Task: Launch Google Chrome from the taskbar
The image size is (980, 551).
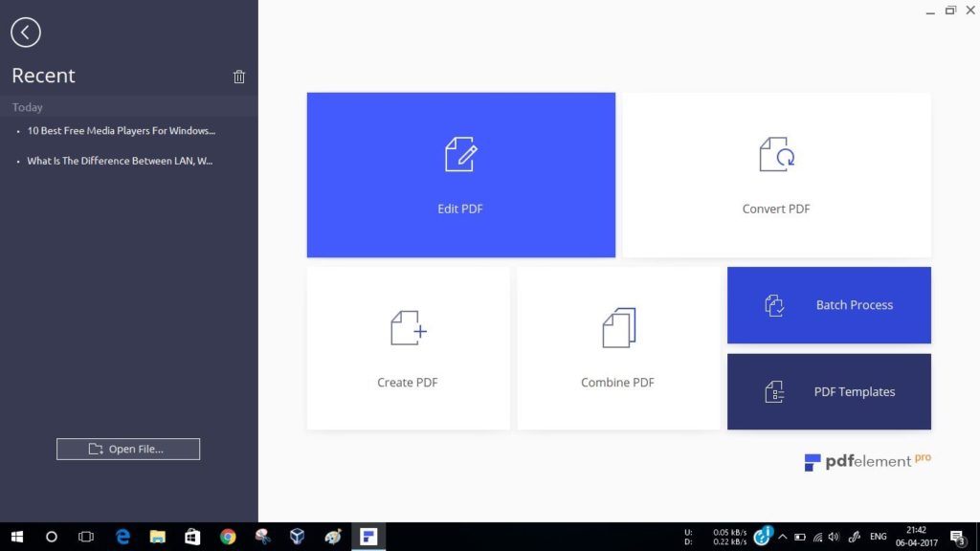Action: 228,537
